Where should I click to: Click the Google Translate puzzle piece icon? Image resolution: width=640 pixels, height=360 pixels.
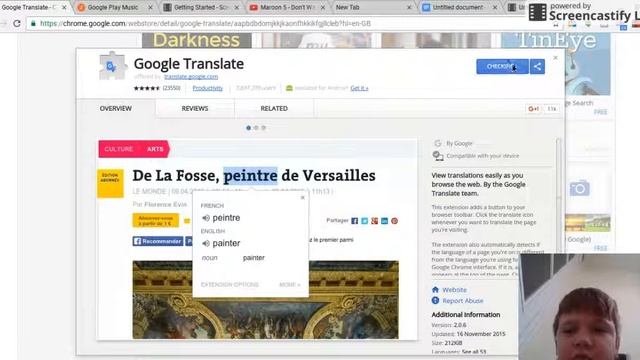coord(112,66)
